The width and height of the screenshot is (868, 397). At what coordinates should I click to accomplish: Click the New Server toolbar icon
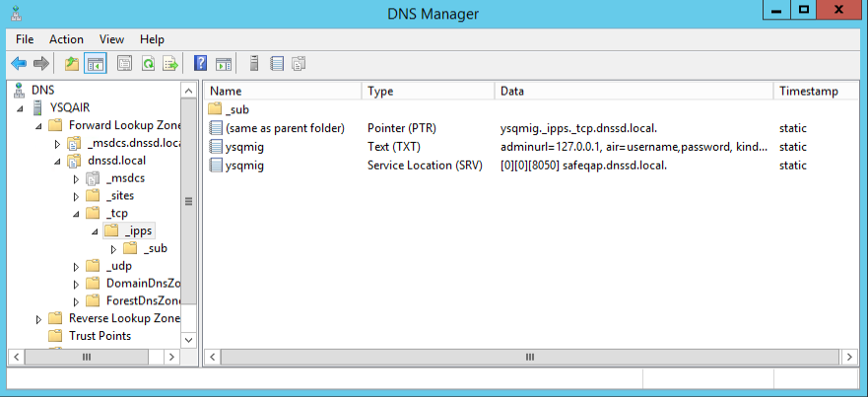[254, 64]
